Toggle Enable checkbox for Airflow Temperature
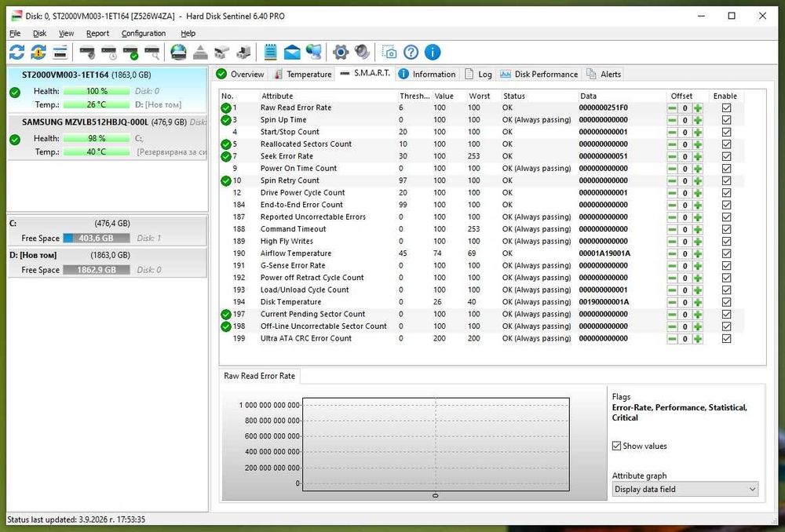The width and height of the screenshot is (785, 532). [x=726, y=253]
